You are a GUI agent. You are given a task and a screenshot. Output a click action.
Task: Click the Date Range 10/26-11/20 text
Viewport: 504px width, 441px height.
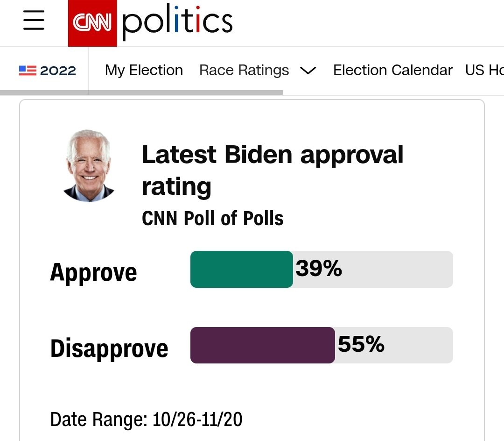click(x=146, y=420)
